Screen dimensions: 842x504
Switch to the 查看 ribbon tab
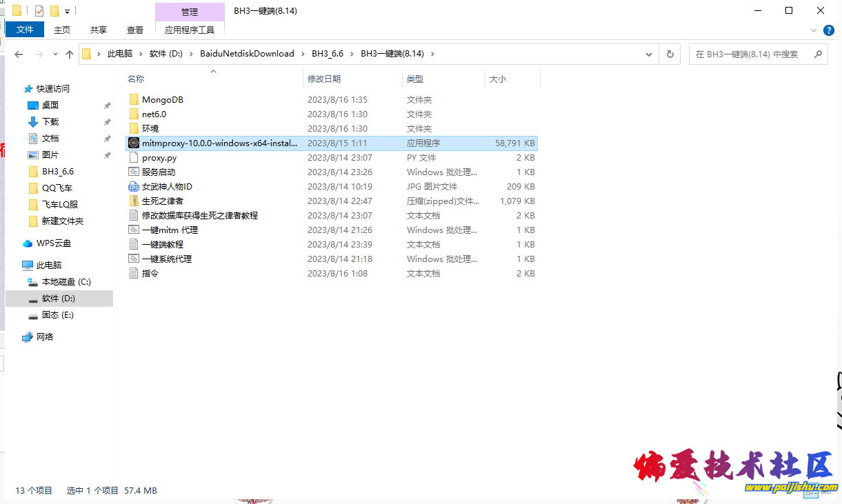point(135,30)
